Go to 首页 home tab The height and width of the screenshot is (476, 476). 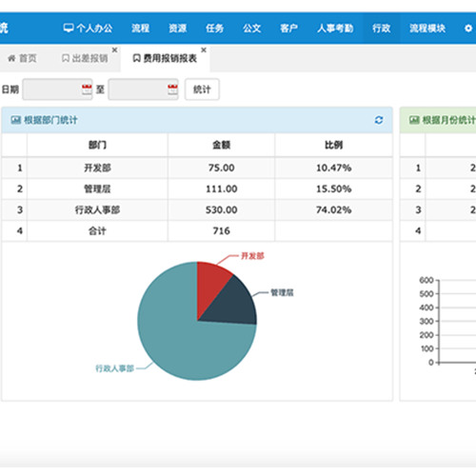22,58
